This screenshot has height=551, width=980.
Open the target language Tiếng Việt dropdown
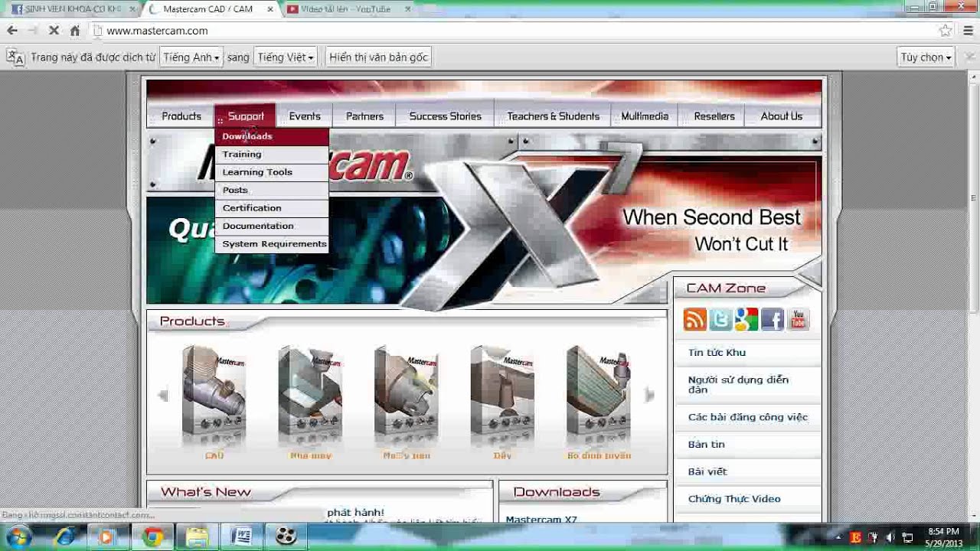[x=285, y=57]
